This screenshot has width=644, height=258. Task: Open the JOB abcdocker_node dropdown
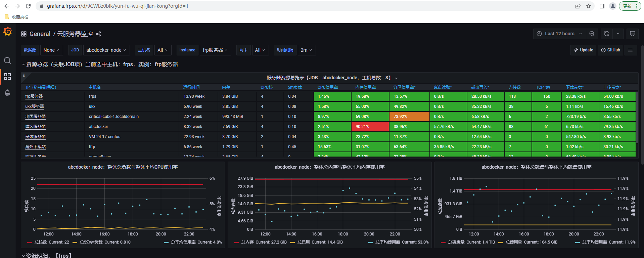(106, 50)
